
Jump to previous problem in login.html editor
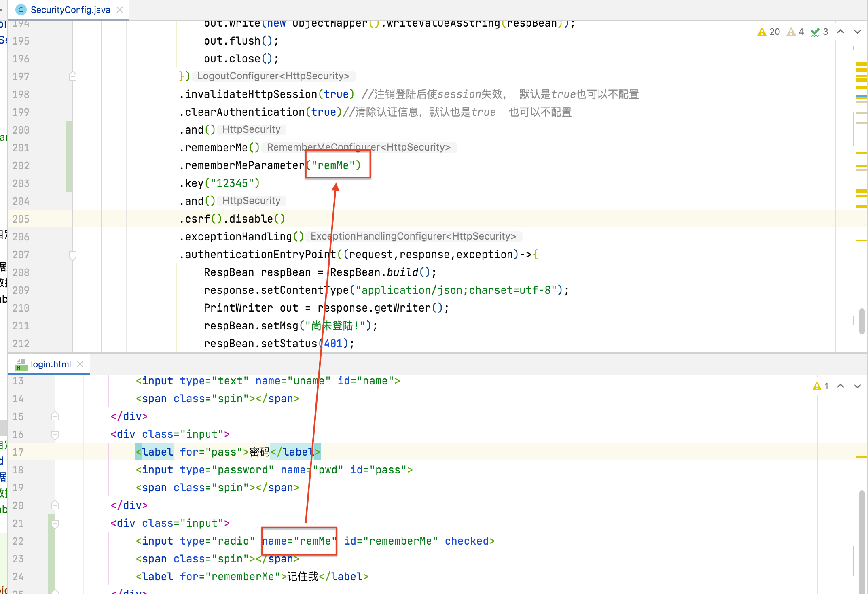[x=840, y=386]
